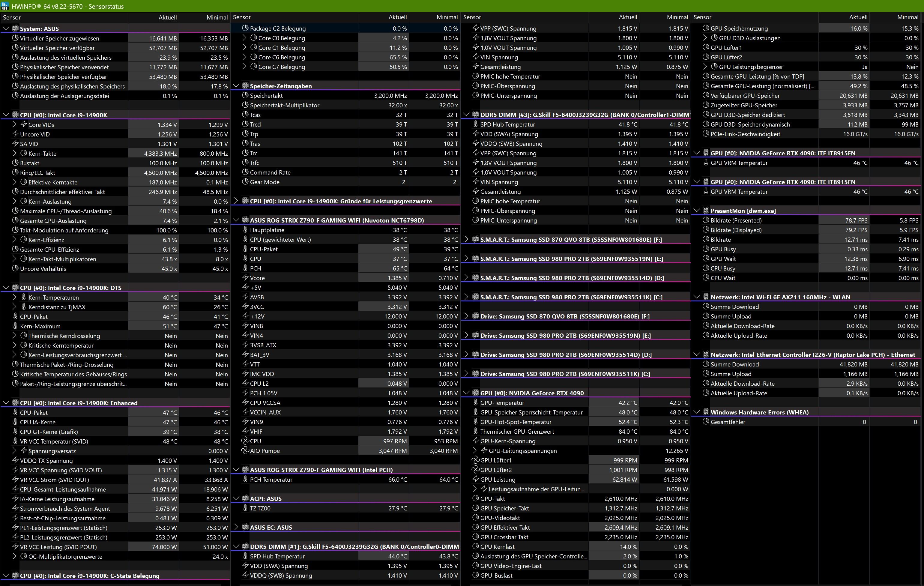Click the thermometer icon beside Kern-Maximum
Screen dimensions: 924x586
(15, 326)
